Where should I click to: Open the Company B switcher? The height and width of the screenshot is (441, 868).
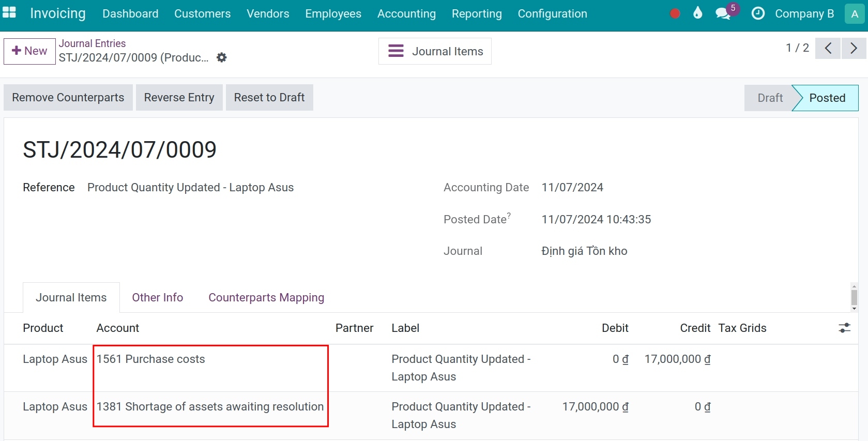pyautogui.click(x=804, y=14)
